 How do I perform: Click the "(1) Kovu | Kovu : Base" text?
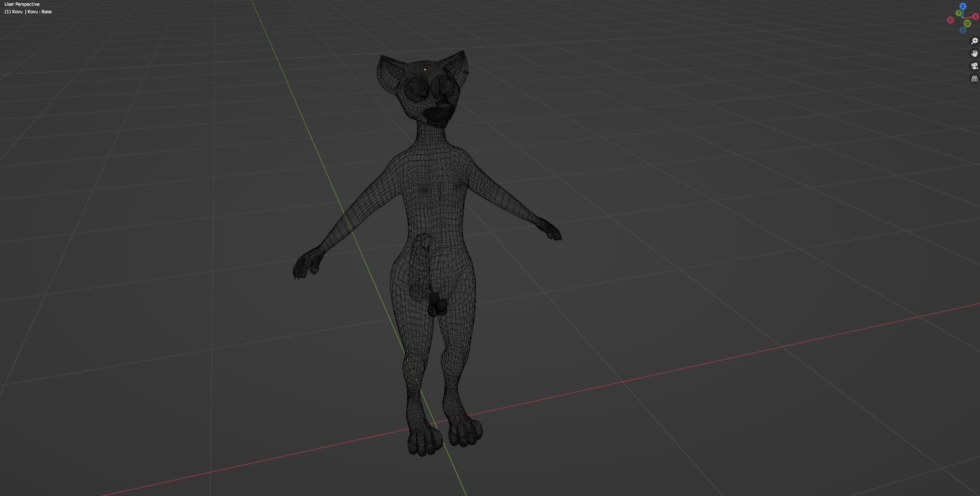(28, 12)
